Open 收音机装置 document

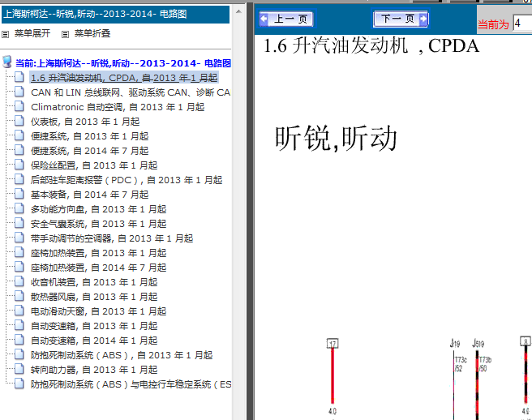tap(94, 282)
